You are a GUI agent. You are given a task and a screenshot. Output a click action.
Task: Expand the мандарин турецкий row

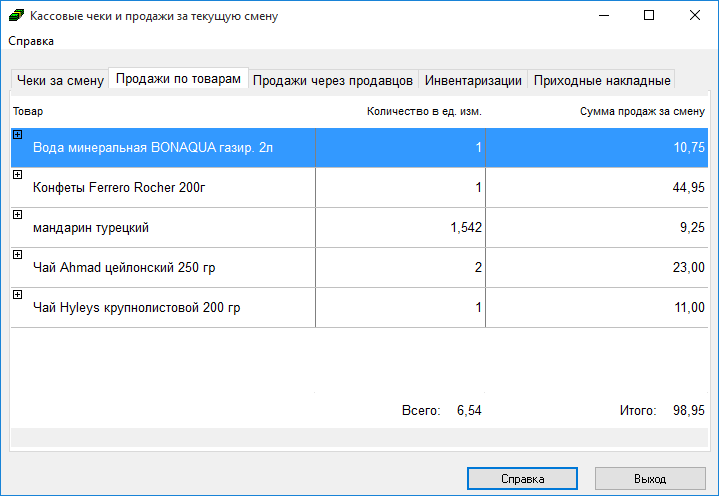point(17,215)
